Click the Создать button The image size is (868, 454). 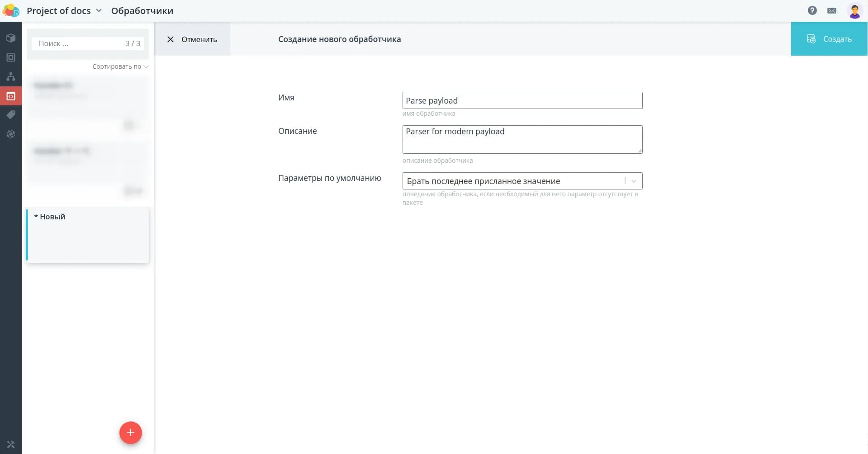pyautogui.click(x=829, y=39)
